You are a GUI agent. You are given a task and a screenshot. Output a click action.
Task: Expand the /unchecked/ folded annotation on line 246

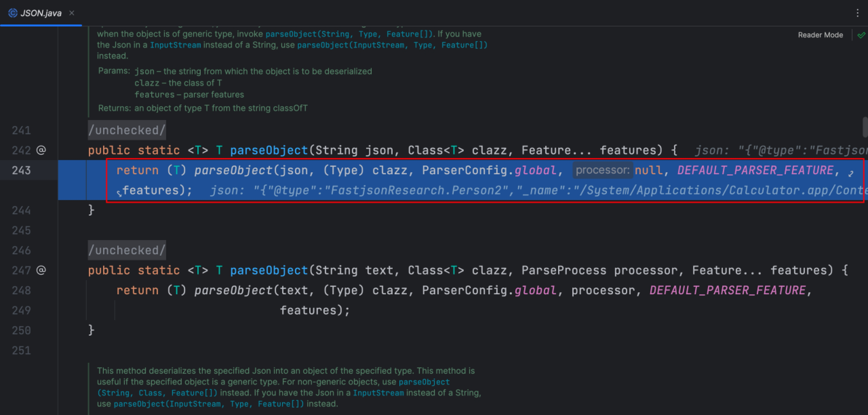pyautogui.click(x=127, y=250)
